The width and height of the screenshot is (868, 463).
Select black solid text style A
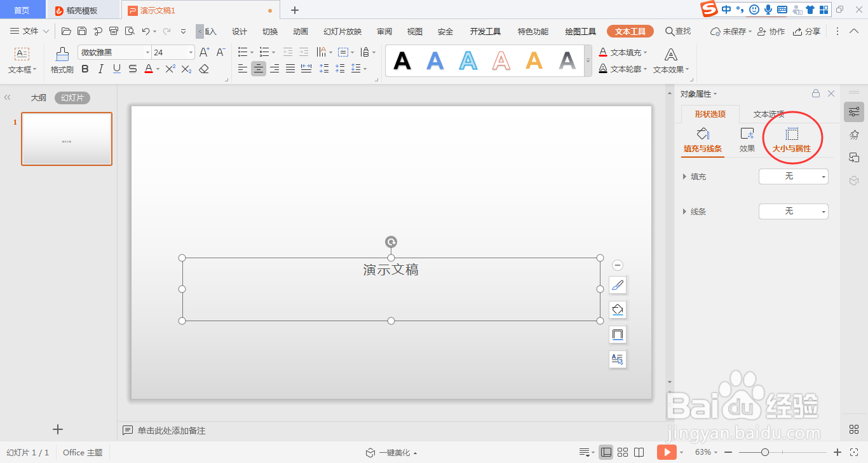[402, 60]
